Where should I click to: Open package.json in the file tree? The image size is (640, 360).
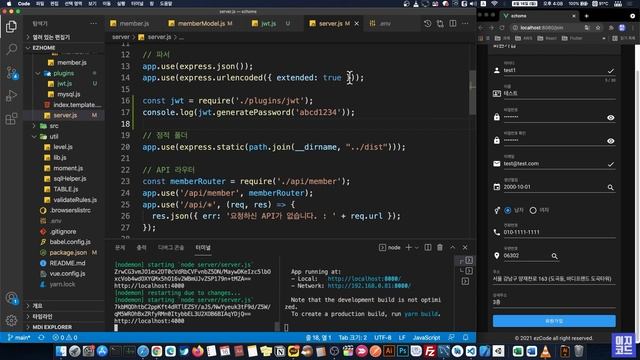tap(69, 253)
